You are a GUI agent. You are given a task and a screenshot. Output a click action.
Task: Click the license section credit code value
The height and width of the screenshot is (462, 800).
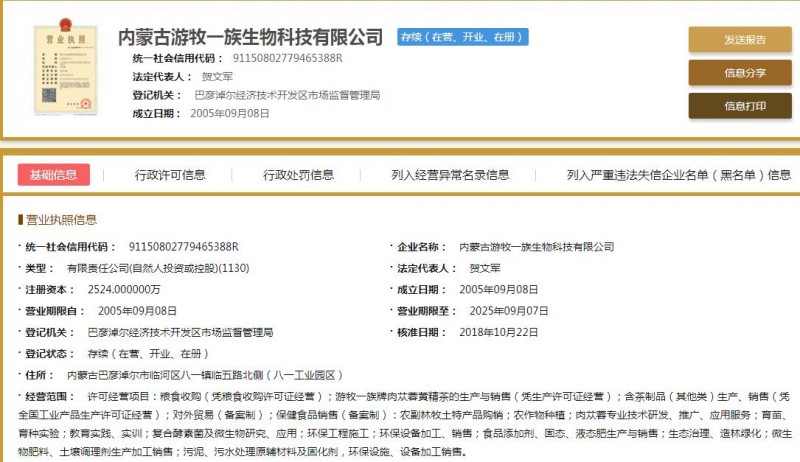(184, 247)
